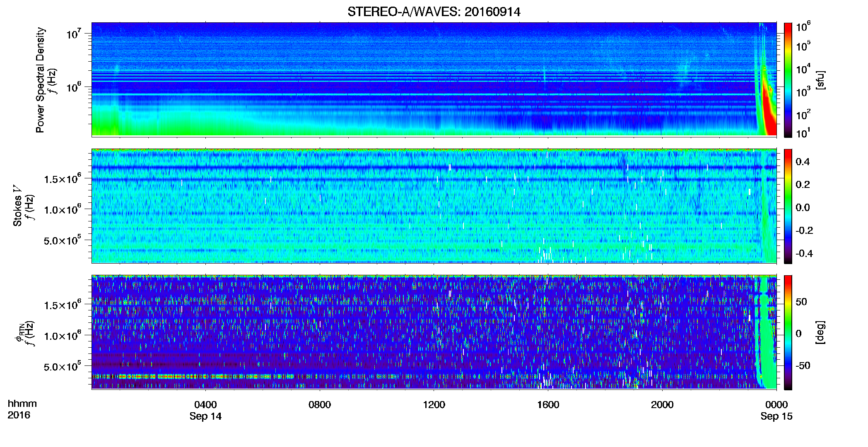The width and height of the screenshot is (868, 447).
Task: Click the 10^4 label on sfu color bar
Action: (803, 69)
